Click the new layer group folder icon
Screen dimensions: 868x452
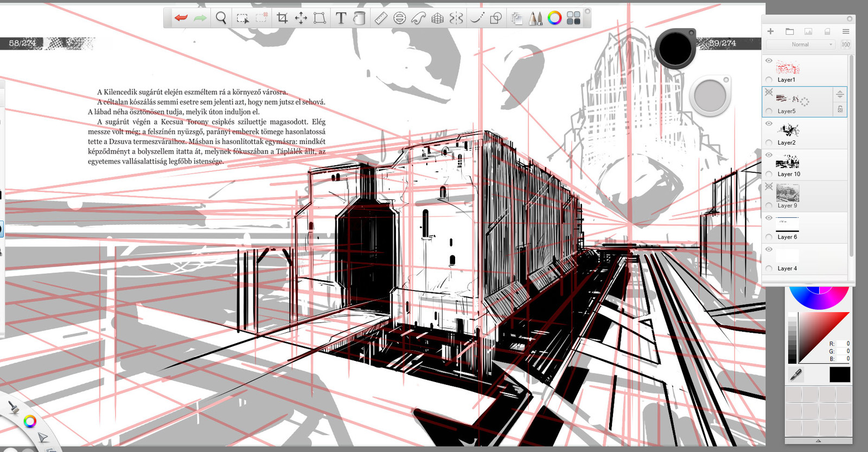pos(789,31)
